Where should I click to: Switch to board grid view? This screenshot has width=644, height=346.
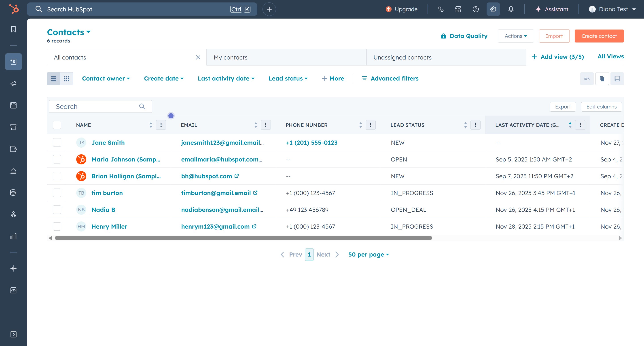[x=66, y=79]
